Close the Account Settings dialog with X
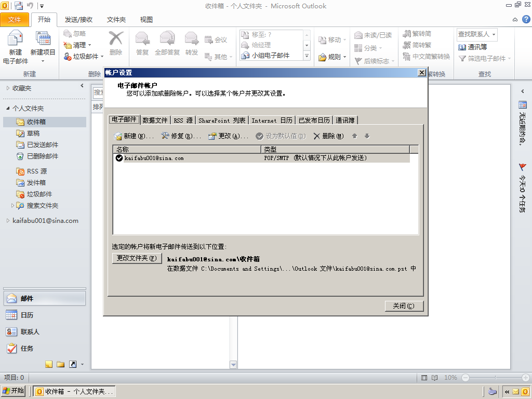The width and height of the screenshot is (532, 399). [421, 73]
